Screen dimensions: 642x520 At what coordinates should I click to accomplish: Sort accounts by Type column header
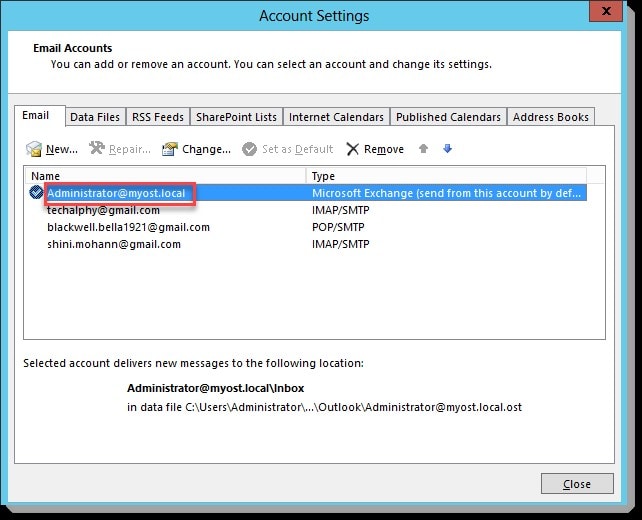(446, 176)
